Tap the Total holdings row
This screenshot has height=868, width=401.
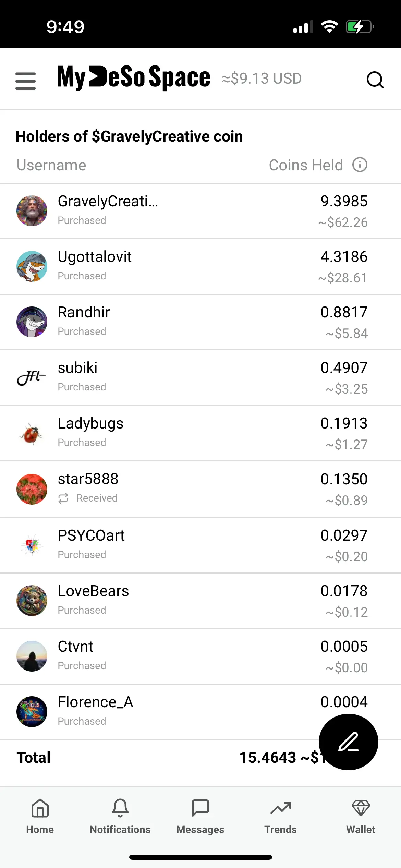coord(34,757)
